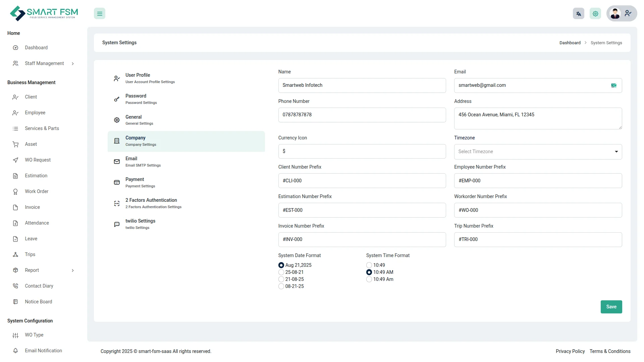
Task: Open the settings gear icon in header
Action: pos(595,14)
